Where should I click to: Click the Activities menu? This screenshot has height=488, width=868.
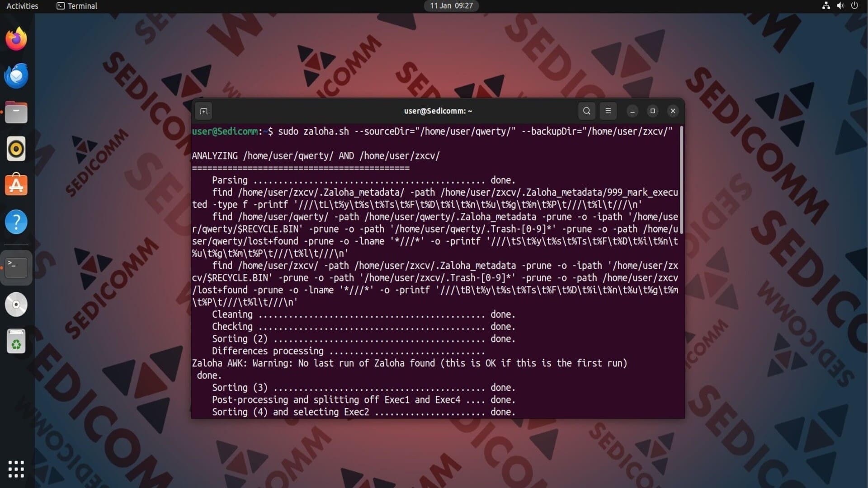[x=22, y=6]
